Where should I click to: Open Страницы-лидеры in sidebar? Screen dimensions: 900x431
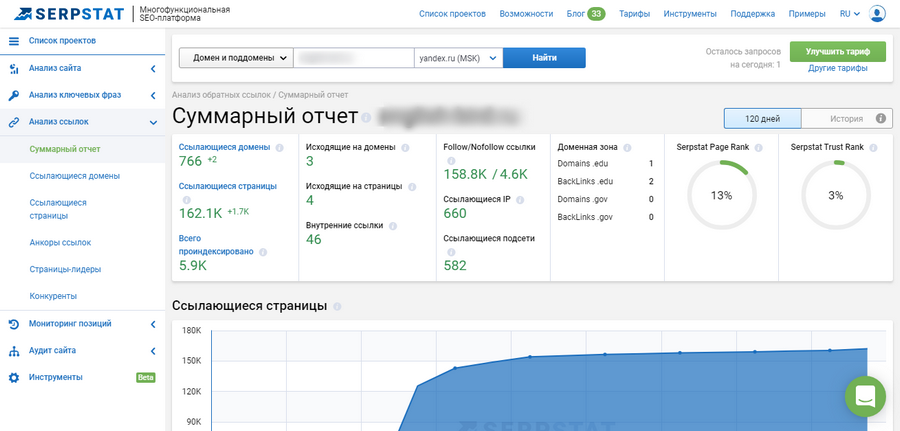(x=65, y=269)
